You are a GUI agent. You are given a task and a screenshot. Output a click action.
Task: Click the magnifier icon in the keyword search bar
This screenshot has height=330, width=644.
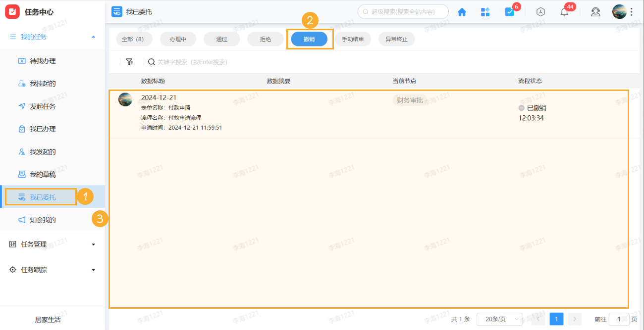151,61
